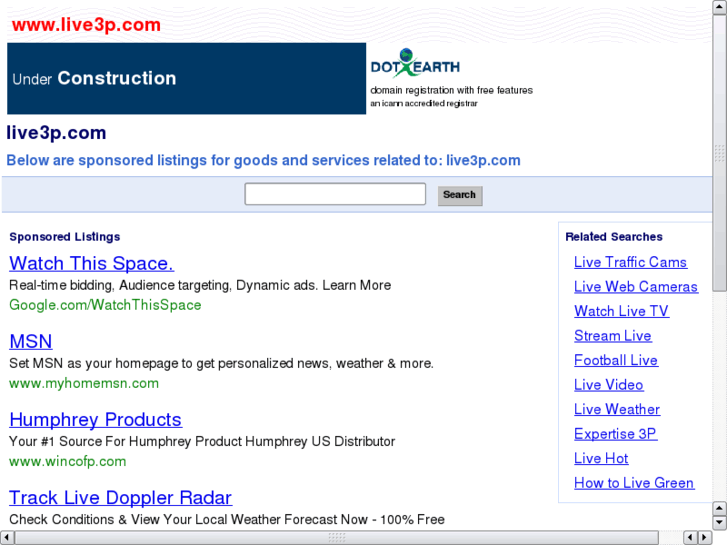This screenshot has width=727, height=545.
Task: Click Google.com/WatchThisSpace green URL
Action: tap(105, 305)
